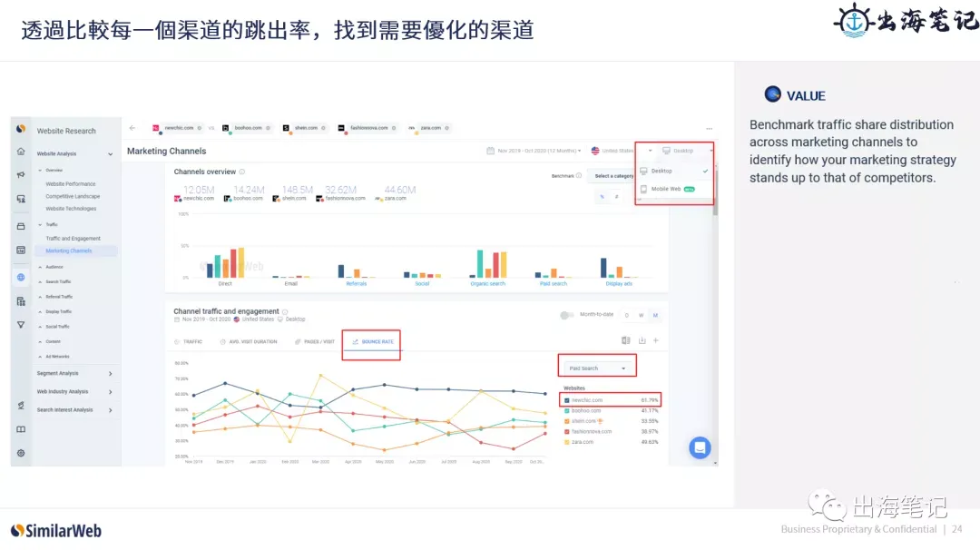Click Organic search channel link

[487, 284]
